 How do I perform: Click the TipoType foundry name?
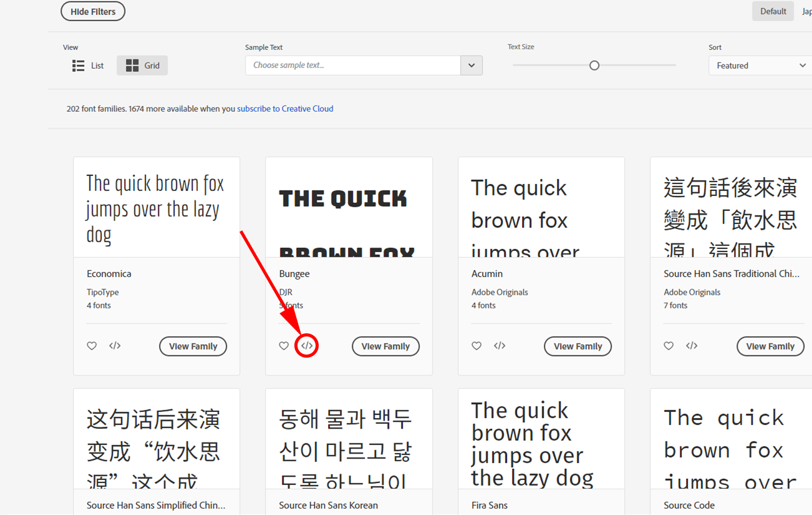tap(103, 292)
